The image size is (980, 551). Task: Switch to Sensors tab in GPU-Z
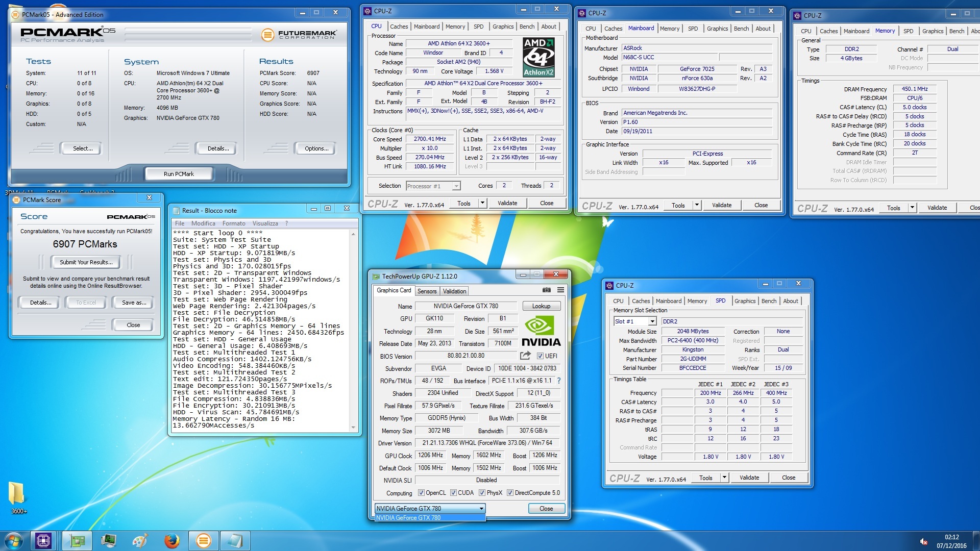(x=427, y=291)
